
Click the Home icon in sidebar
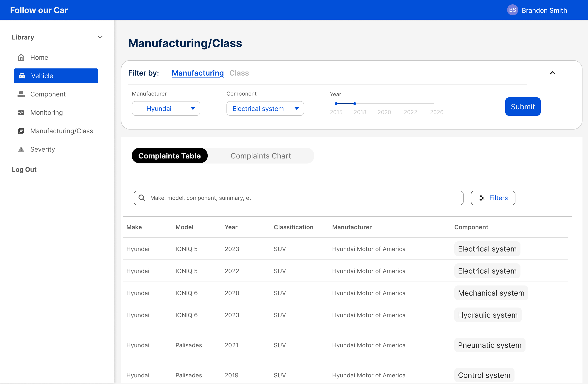(21, 57)
